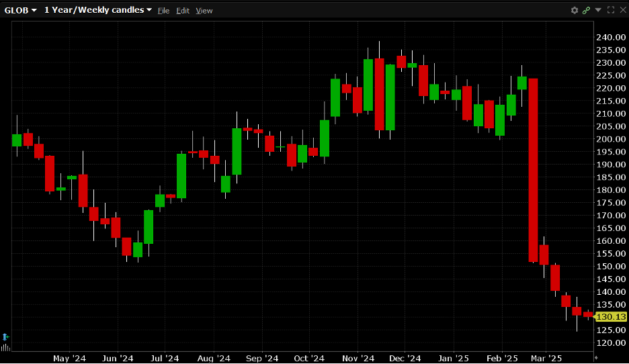Click the tall green candle in early July
The height and width of the screenshot is (364, 629).
coord(181,176)
